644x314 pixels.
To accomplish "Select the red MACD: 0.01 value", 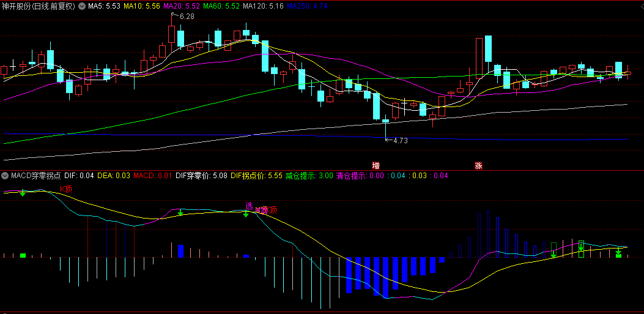I will [x=153, y=176].
